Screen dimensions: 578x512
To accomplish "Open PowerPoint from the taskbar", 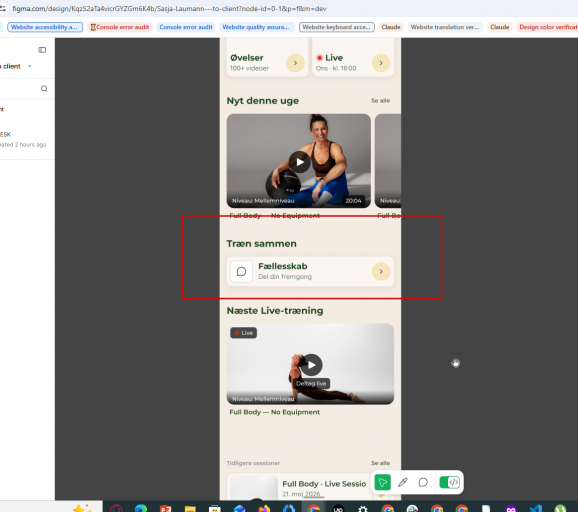I will (166, 508).
